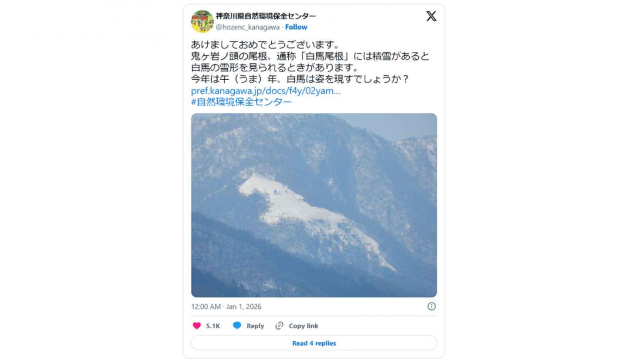
Task: Like the tweet with heart icon
Action: click(197, 326)
